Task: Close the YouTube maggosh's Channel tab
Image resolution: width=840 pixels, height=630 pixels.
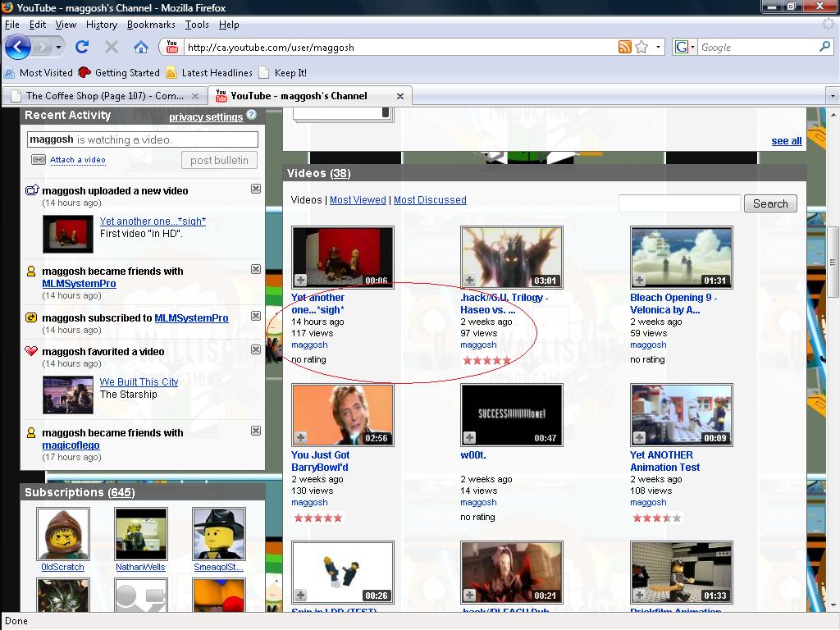Action: coord(400,96)
